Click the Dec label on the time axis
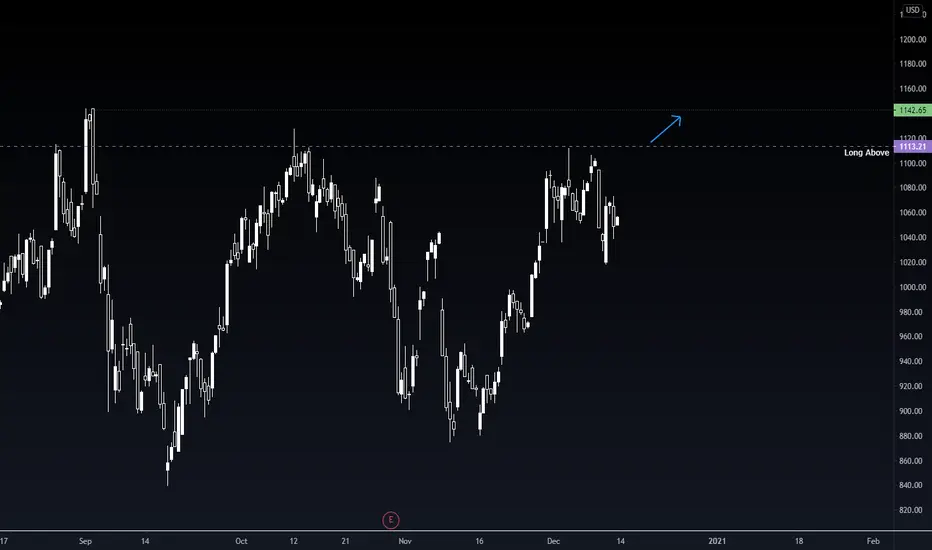 553,541
